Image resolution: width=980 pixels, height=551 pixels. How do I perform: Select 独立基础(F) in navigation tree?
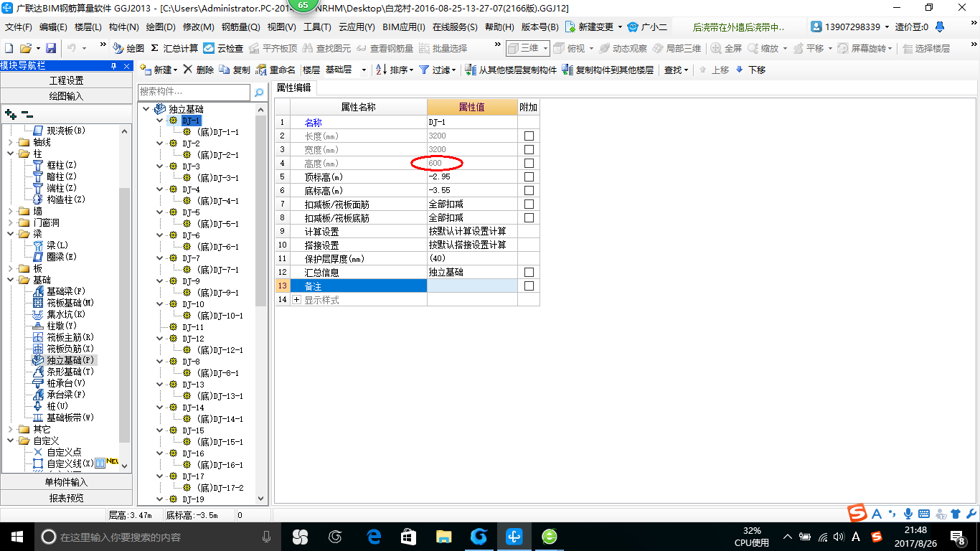click(x=63, y=360)
